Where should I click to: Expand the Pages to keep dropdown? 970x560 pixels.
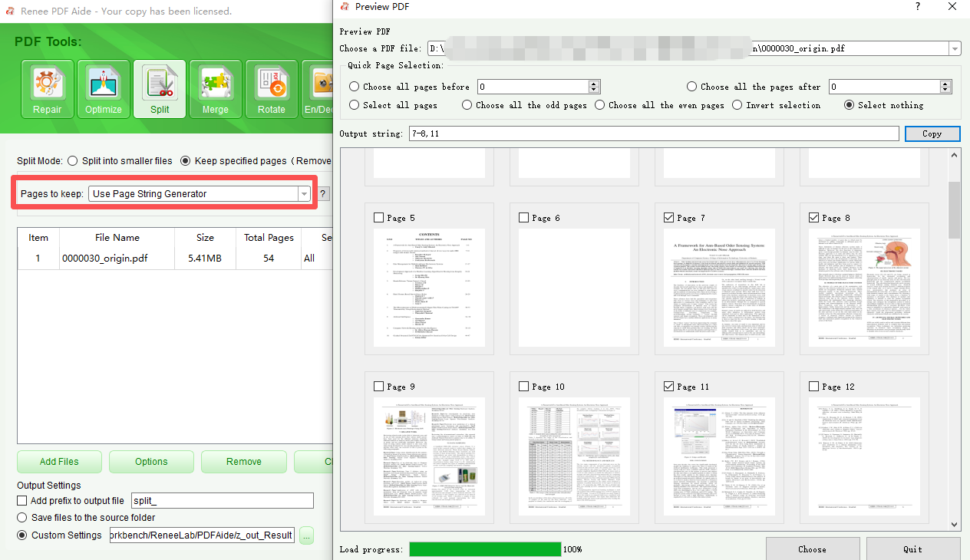click(304, 194)
